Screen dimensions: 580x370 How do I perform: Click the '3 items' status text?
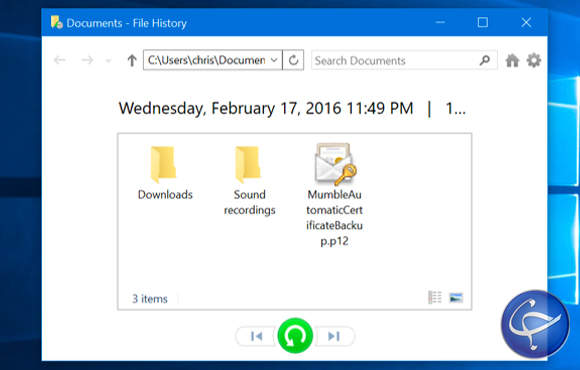point(150,299)
